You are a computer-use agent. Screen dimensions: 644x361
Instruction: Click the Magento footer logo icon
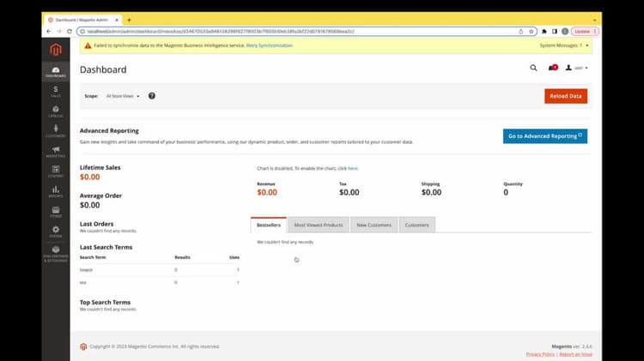coord(83,346)
